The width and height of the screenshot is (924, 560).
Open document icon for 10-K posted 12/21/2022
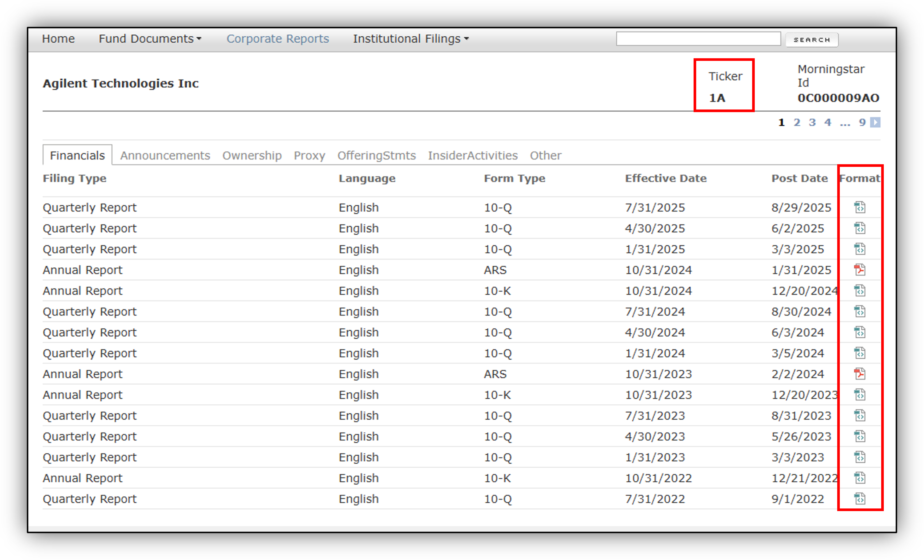[x=860, y=478]
